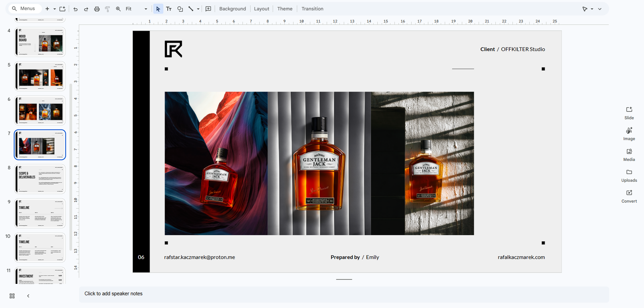Select slide 4 Mood Board thumbnail
The width and height of the screenshot is (644, 308).
pyautogui.click(x=40, y=42)
